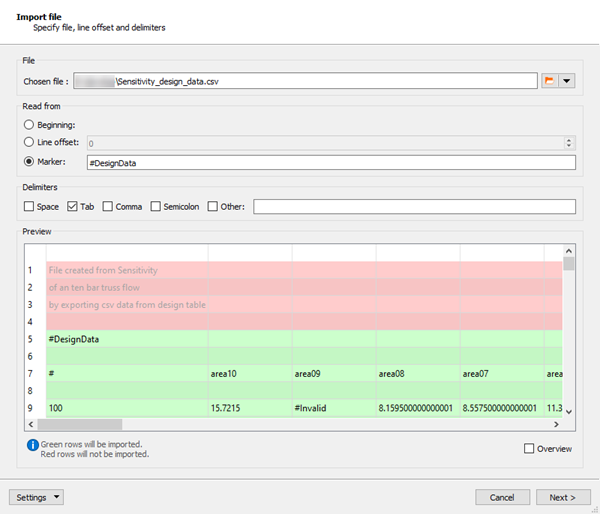Toggle the Overview checkbox

[529, 449]
